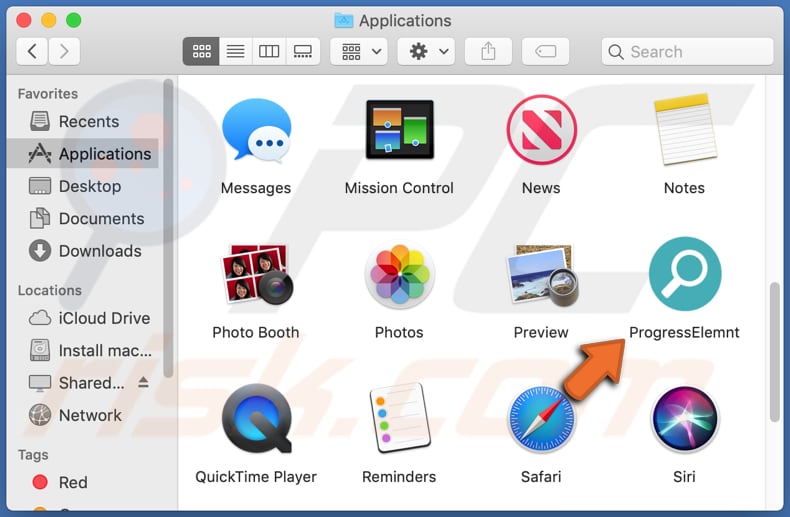This screenshot has height=517, width=790.
Task: Open the News app icon
Action: [542, 130]
